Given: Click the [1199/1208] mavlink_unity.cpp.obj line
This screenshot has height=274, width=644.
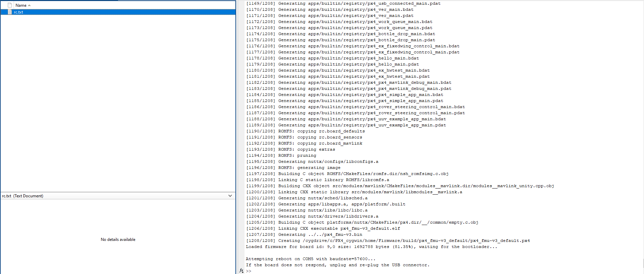Looking at the screenshot, I should (x=400, y=186).
